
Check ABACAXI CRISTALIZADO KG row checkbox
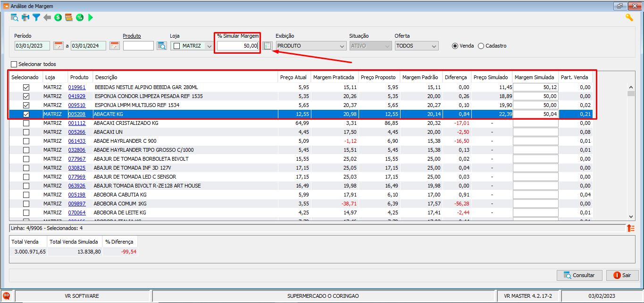26,123
